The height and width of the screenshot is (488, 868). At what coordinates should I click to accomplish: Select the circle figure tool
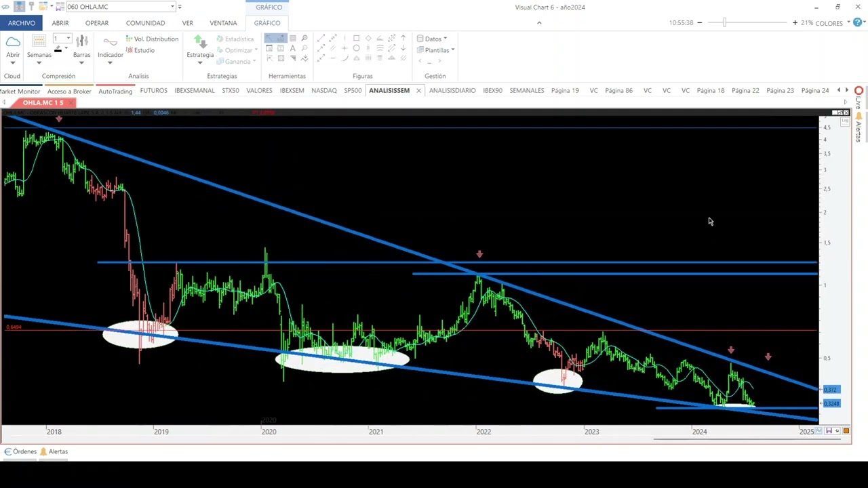(x=357, y=48)
